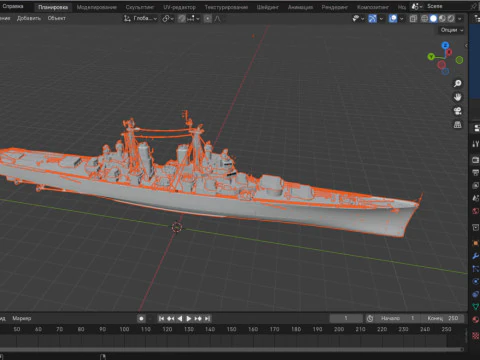The image size is (480, 360).
Task: Open the Маркер menu in timeline
Action: pyautogui.click(x=22, y=318)
